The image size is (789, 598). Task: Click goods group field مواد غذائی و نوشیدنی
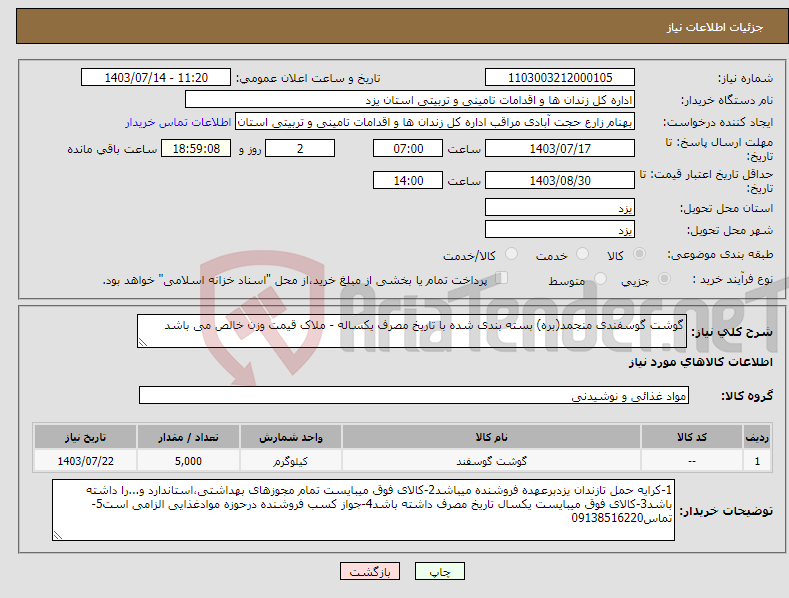414,395
